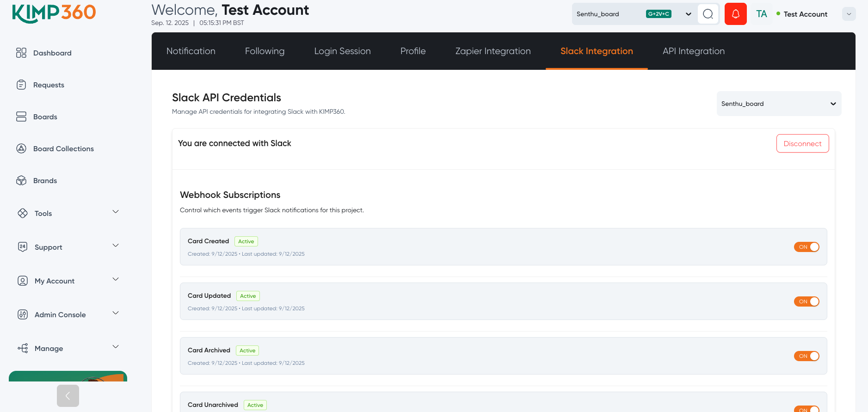Click the Support 24 icon
868x412 pixels.
[x=23, y=247]
